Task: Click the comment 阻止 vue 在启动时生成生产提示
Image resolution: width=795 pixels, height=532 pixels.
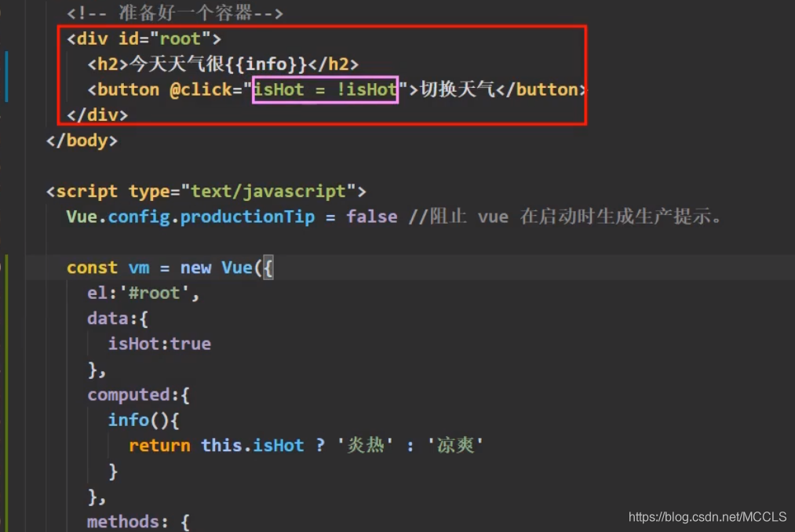Action: [565, 217]
